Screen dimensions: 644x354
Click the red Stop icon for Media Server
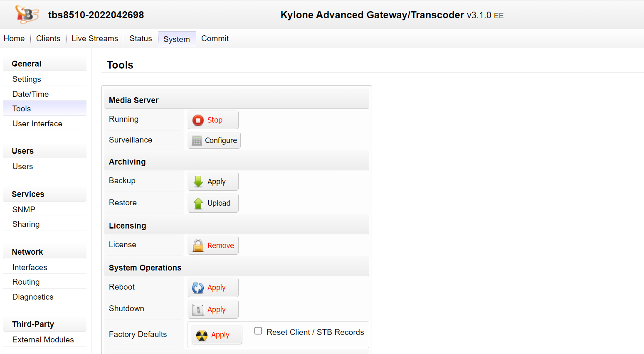click(x=198, y=120)
